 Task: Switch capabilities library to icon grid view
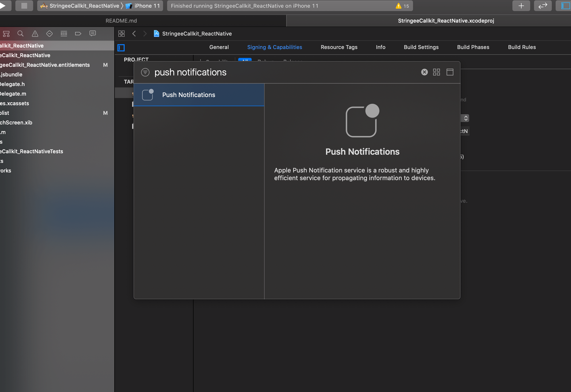tap(436, 72)
